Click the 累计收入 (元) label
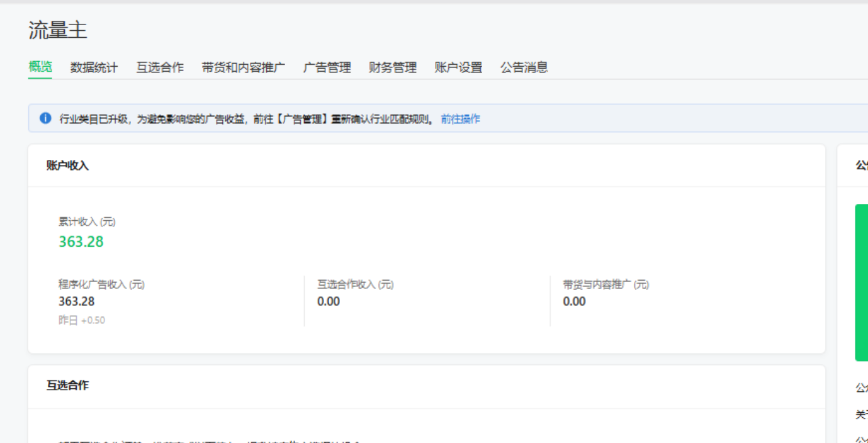The width and height of the screenshot is (868, 443). pyautogui.click(x=87, y=221)
